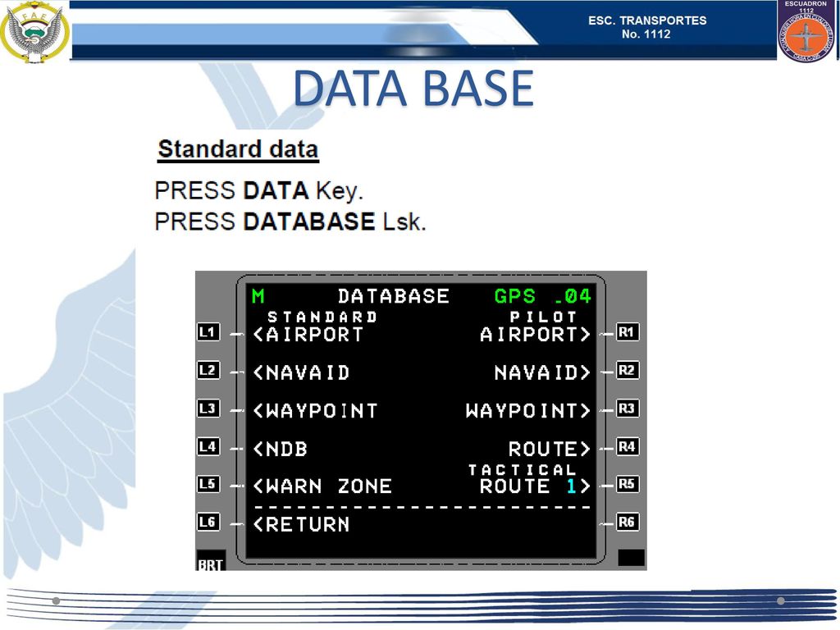Viewport: 840px width, 630px height.
Task: Click the PILOT column header
Action: pos(543,317)
